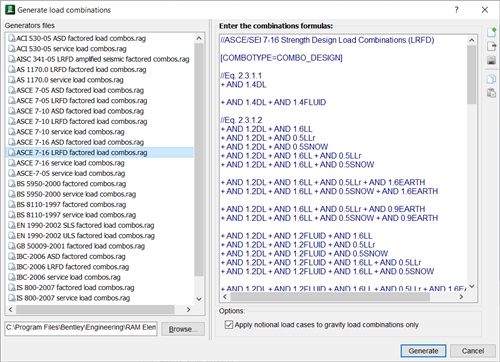Select IS 800-2007 factored load combos.rag
The height and width of the screenshot is (362, 500).
coord(75,288)
